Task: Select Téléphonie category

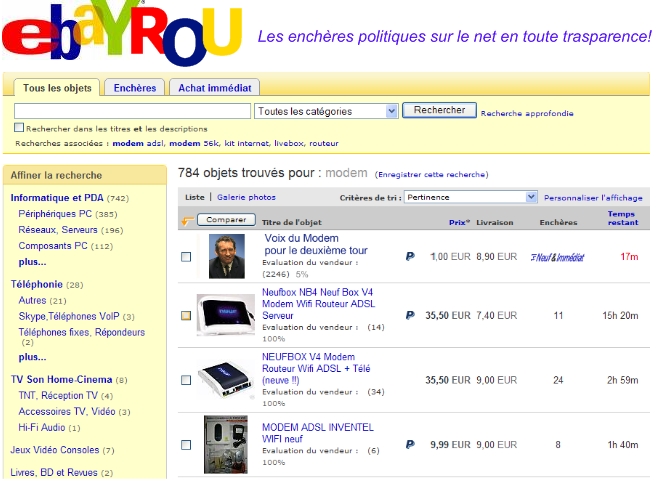Action: point(37,284)
